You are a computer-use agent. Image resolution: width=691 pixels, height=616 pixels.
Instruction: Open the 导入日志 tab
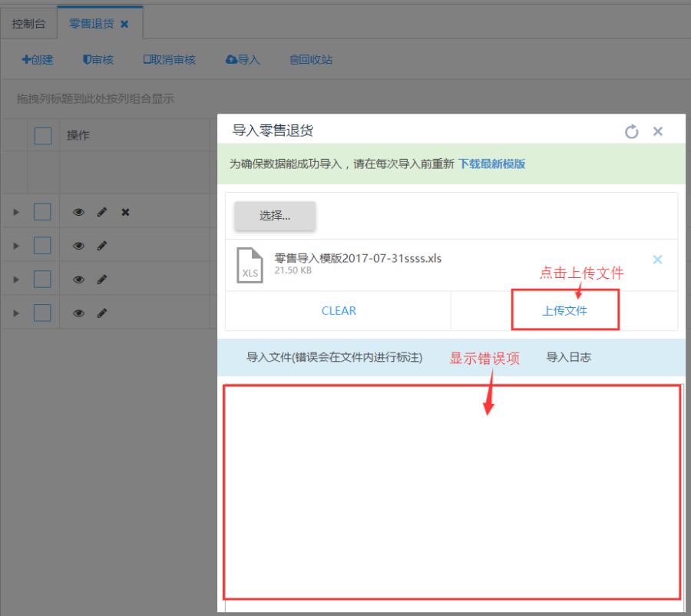[568, 357]
